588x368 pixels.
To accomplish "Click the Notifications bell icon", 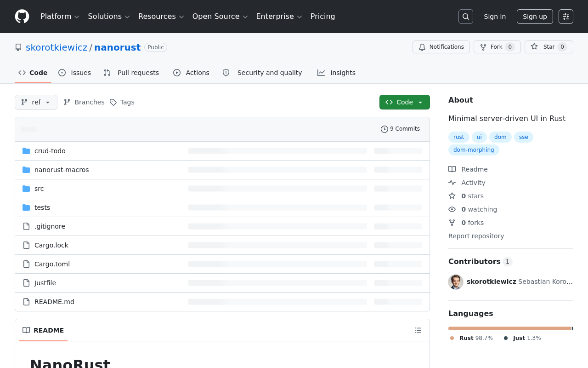I will point(422,47).
